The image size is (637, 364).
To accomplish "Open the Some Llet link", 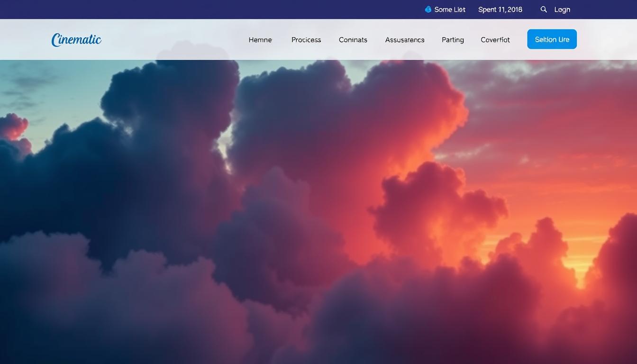I will (450, 9).
